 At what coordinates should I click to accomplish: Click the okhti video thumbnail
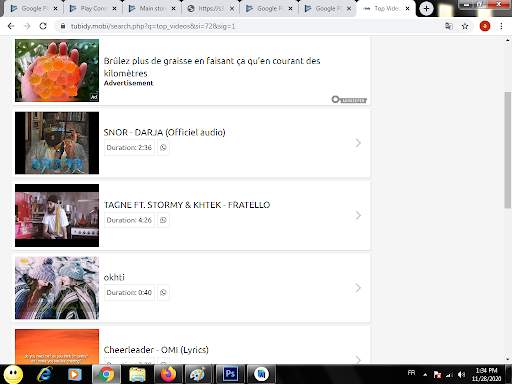coord(57,288)
